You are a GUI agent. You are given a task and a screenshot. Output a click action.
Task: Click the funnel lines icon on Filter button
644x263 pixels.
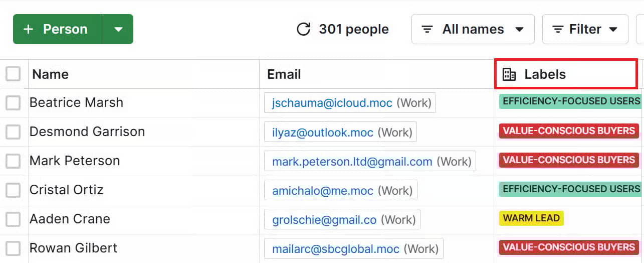pos(557,30)
